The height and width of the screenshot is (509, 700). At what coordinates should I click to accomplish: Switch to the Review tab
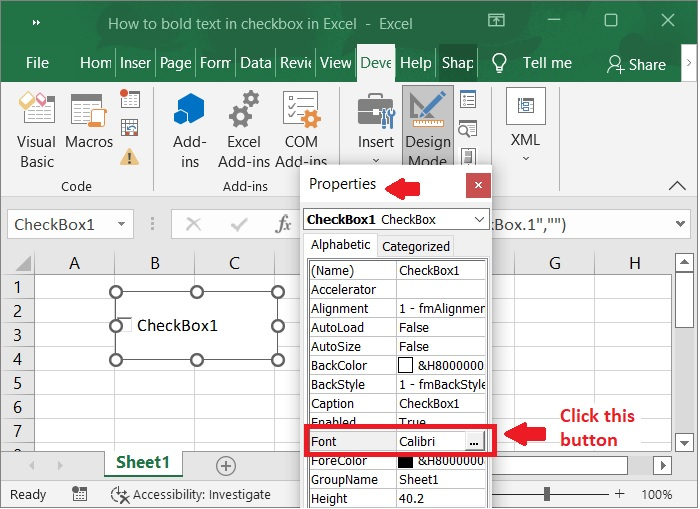[296, 63]
